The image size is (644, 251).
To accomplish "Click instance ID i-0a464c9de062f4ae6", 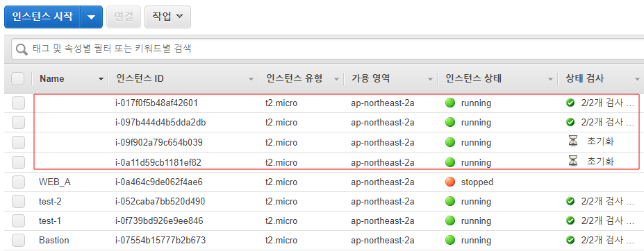I will point(159,182).
